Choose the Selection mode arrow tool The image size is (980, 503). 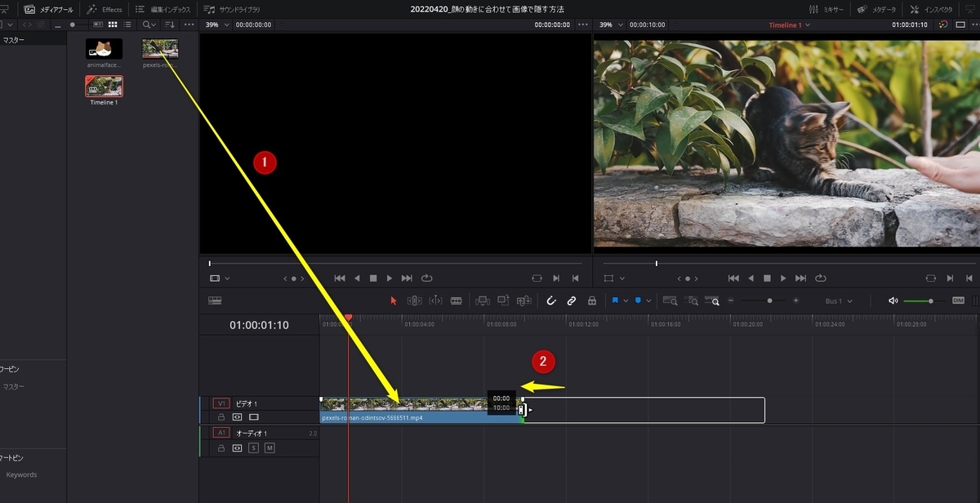click(393, 300)
